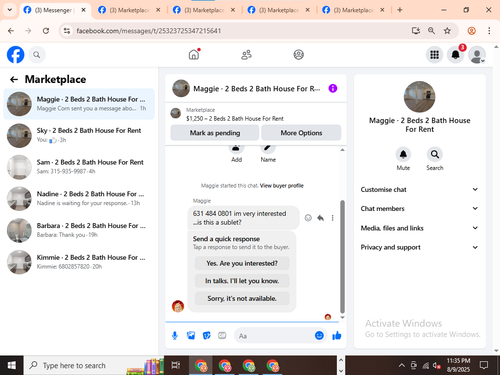Click the purple conversation information icon
This screenshot has height=375, width=500.
pyautogui.click(x=333, y=88)
